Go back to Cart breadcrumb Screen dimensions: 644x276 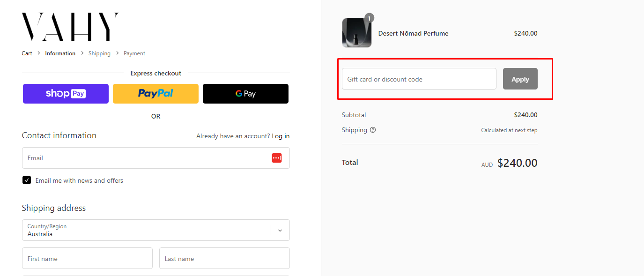27,53
